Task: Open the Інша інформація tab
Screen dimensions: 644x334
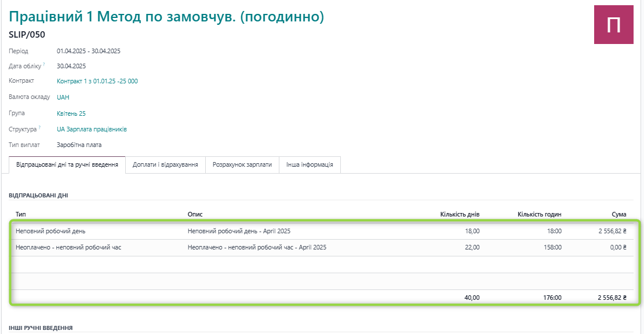Action: pos(310,165)
